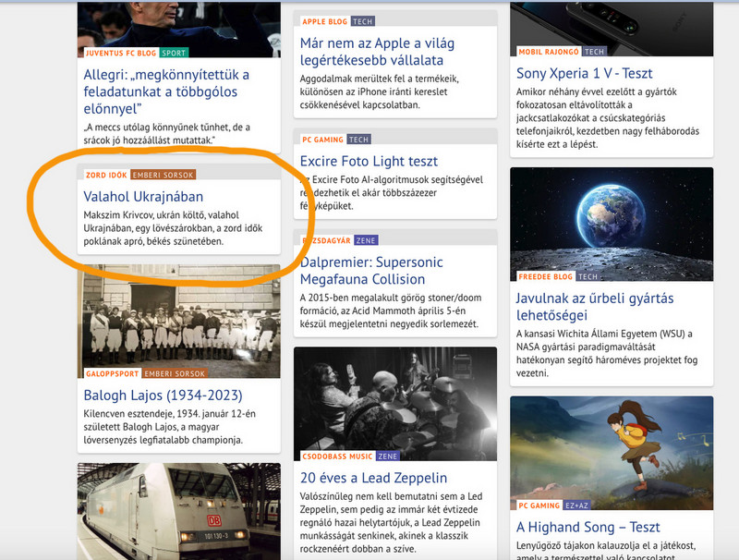Viewport: 739px width, 560px height.
Task: Click the APPLE BLOG label
Action: click(x=325, y=21)
